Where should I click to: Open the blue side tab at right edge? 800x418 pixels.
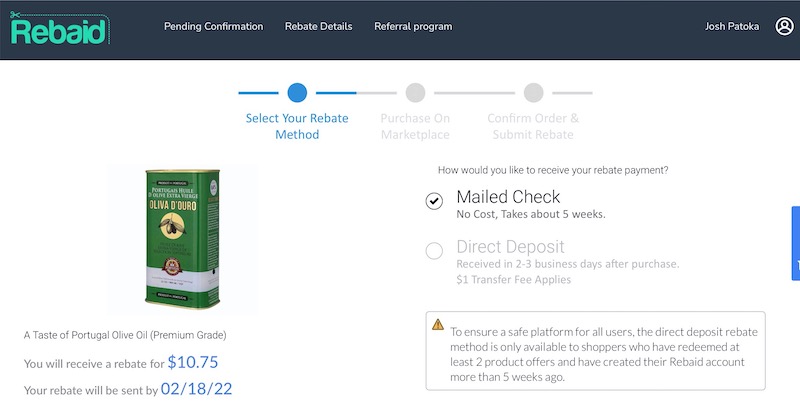(795, 243)
